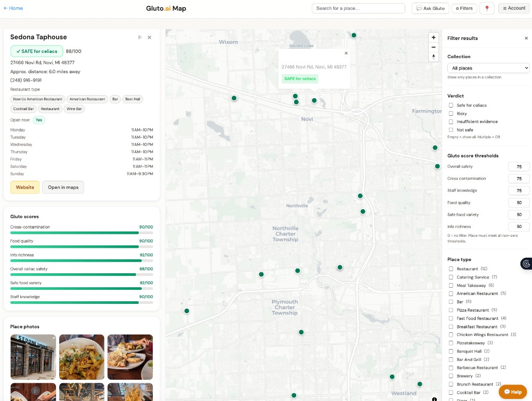Click the phone number (248) 916-9191
The image size is (532, 401).
click(x=26, y=80)
